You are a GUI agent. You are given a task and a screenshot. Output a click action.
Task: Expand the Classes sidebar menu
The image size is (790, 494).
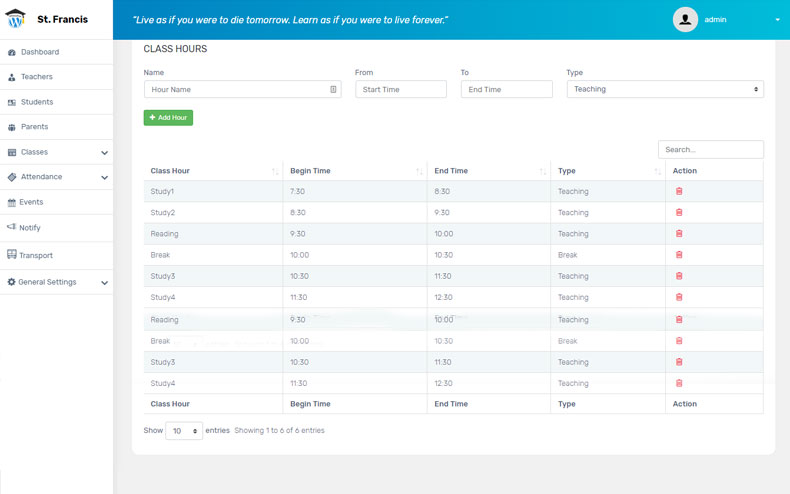point(104,152)
